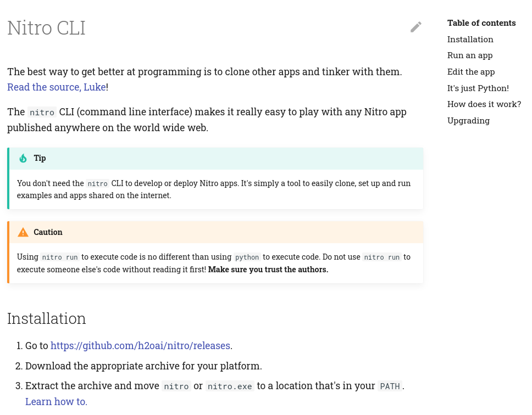Click the edit pencil icon
Image resolution: width=532 pixels, height=415 pixels.
point(416,27)
